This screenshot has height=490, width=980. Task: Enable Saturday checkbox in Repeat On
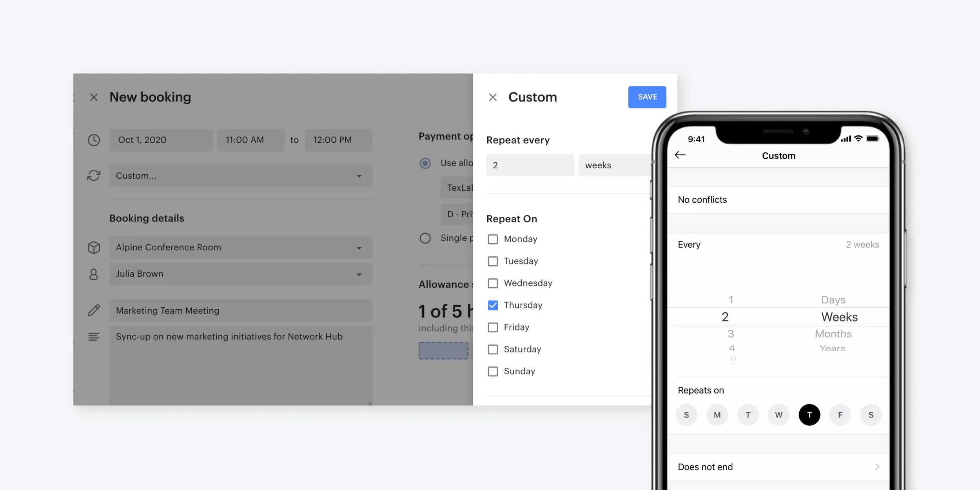point(493,349)
